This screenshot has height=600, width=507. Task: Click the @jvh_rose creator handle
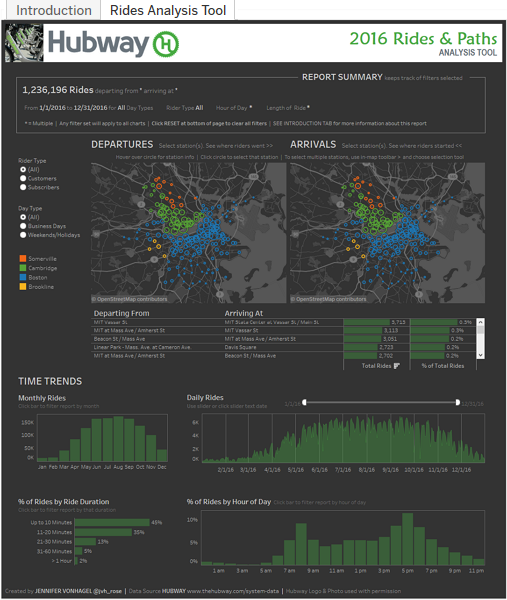[109, 591]
